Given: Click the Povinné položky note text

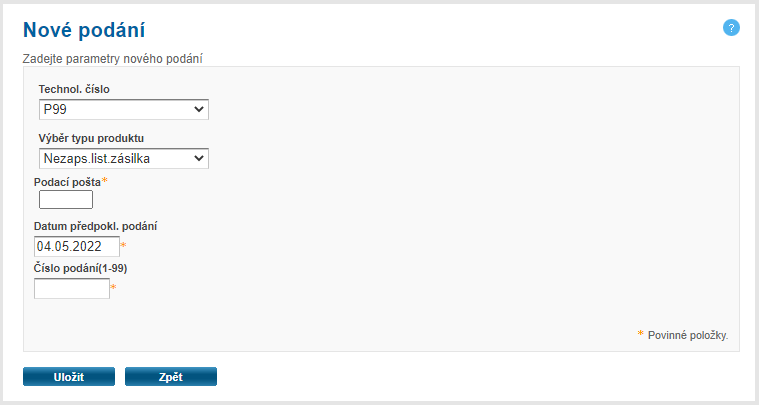Looking at the screenshot, I should (x=687, y=335).
